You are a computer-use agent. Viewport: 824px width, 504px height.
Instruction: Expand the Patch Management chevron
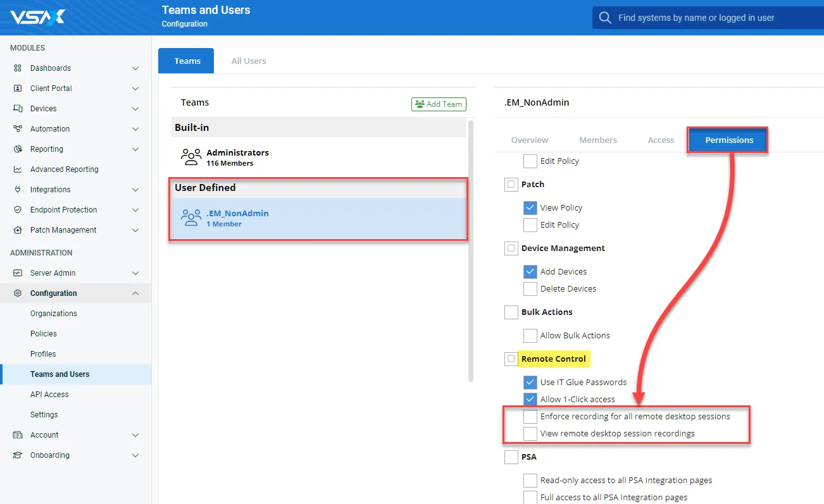pyautogui.click(x=135, y=230)
